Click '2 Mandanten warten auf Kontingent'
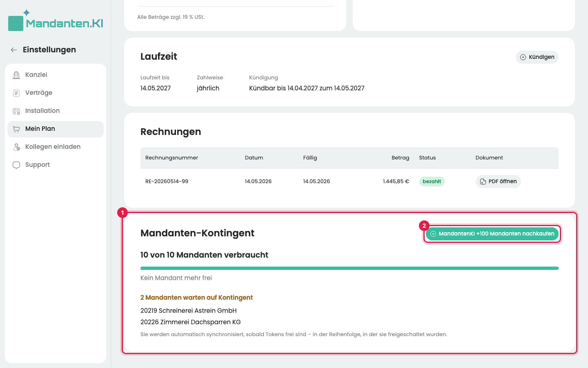 click(x=196, y=298)
